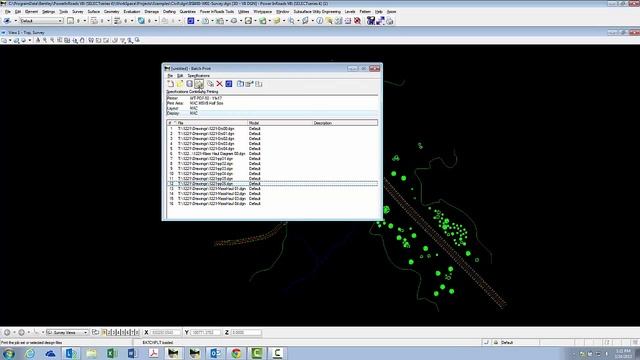Viewport: 640px width, 360px height.
Task: Click red circular icon in main toolbar
Action: (358, 20)
